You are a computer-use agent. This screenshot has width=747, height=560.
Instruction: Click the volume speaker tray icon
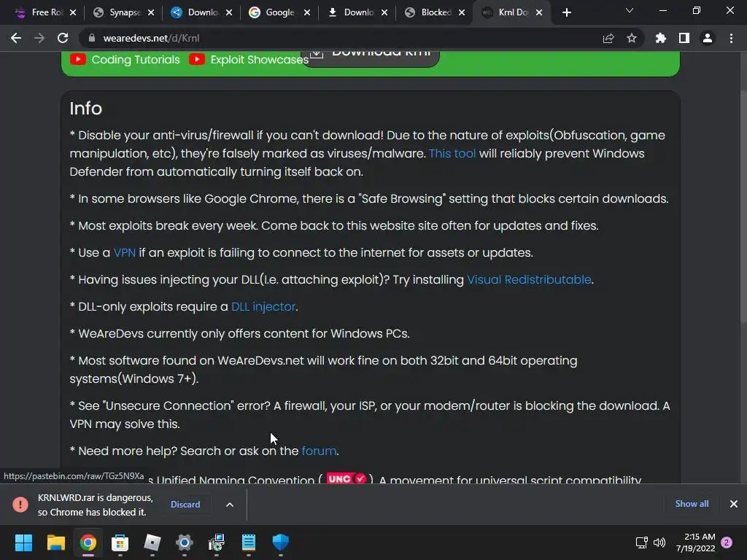pos(659,542)
